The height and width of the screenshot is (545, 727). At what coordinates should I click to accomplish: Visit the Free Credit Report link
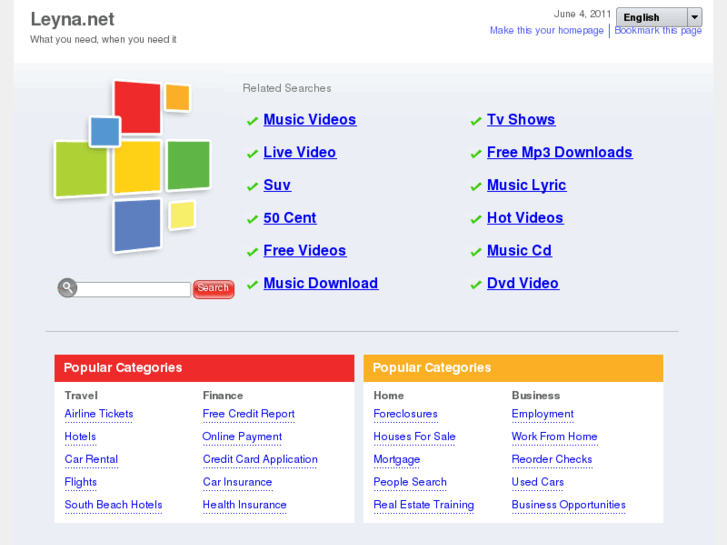248,414
